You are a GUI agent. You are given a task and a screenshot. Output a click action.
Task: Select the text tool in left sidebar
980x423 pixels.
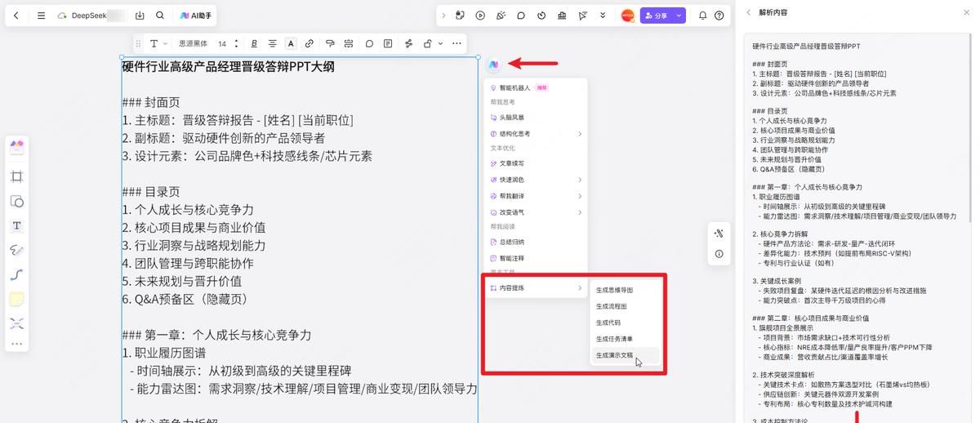coord(16,225)
